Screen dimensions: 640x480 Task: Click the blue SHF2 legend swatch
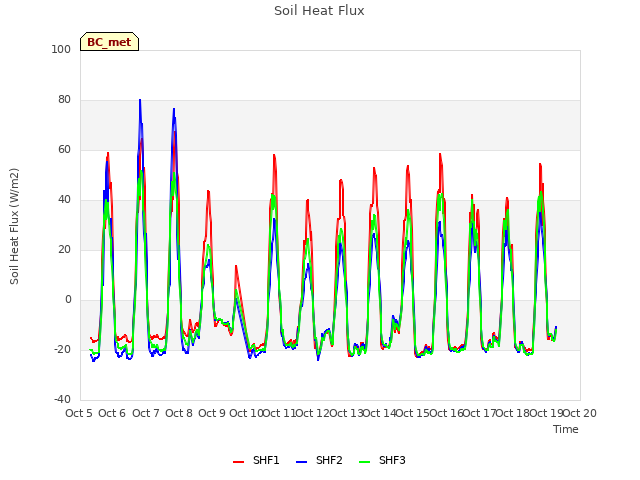click(x=301, y=462)
